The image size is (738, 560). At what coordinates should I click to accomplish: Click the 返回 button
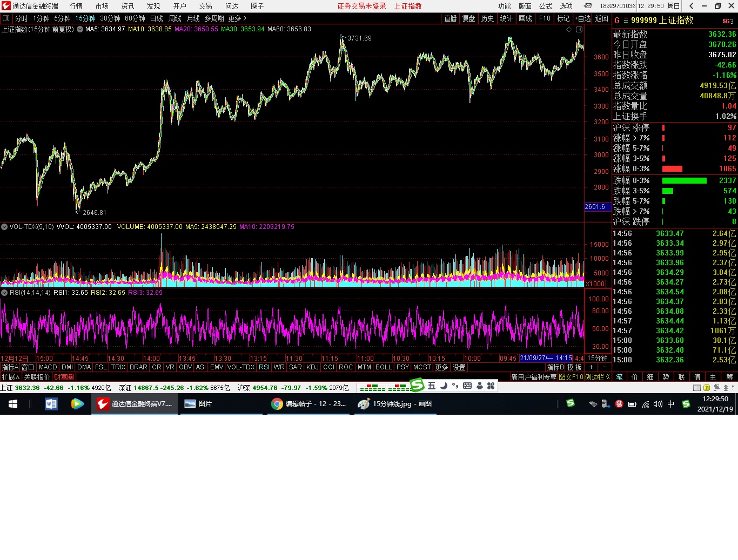(x=602, y=18)
